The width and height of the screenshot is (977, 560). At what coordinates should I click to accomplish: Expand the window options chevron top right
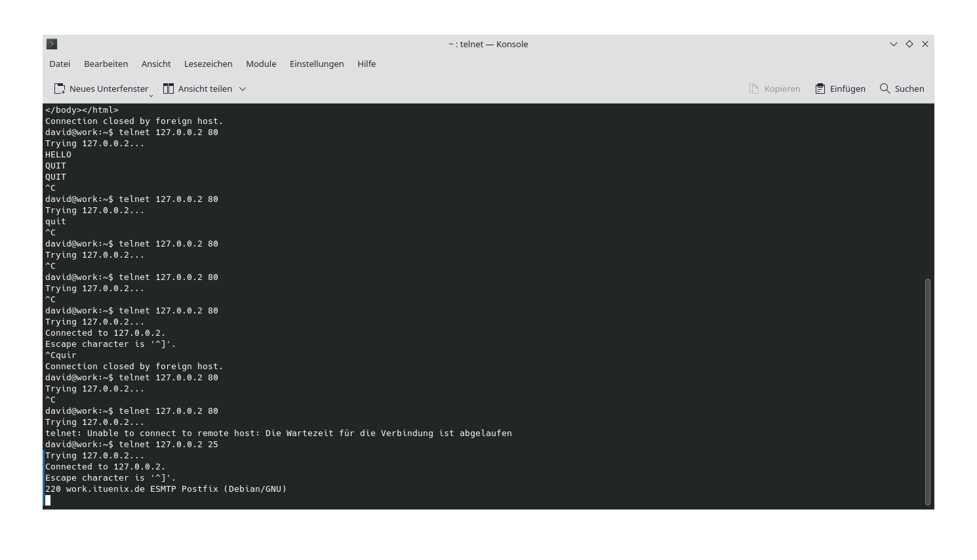(x=894, y=44)
